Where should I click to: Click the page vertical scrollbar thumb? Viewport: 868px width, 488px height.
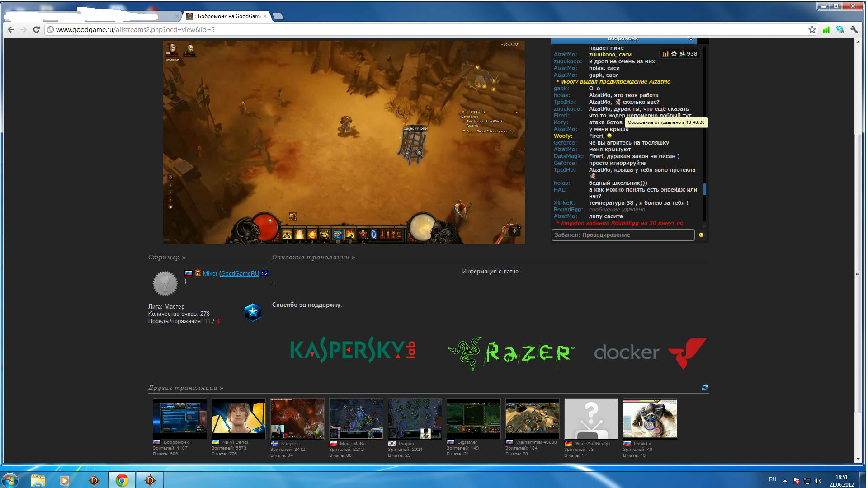point(858,273)
